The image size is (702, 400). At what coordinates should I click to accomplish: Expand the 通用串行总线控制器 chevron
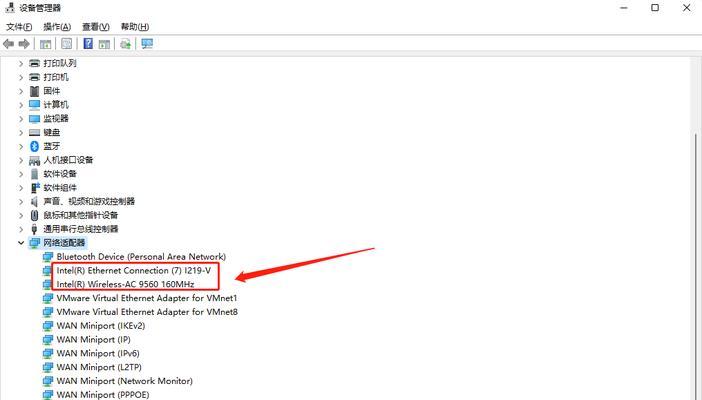(x=21, y=229)
